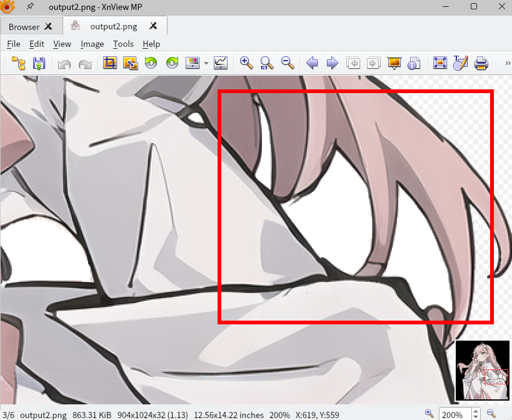The height and width of the screenshot is (420, 512).
Task: Open the File menu
Action: pyautogui.click(x=14, y=44)
